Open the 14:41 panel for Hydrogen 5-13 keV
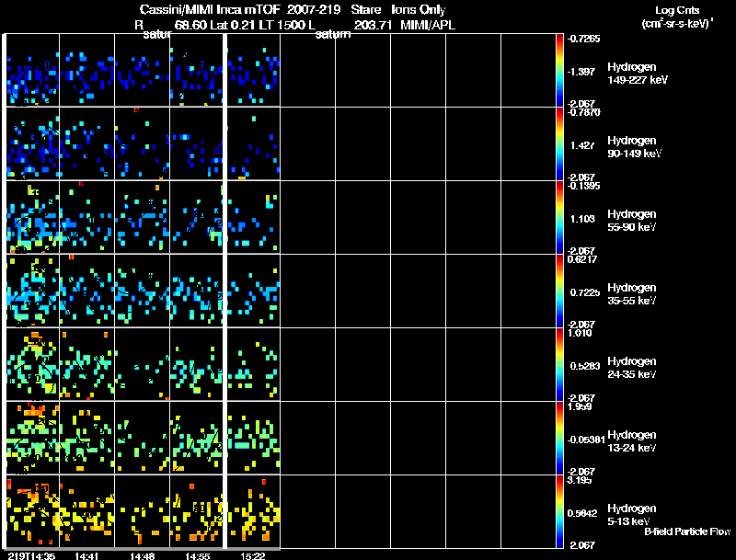736x560 pixels. (86, 511)
